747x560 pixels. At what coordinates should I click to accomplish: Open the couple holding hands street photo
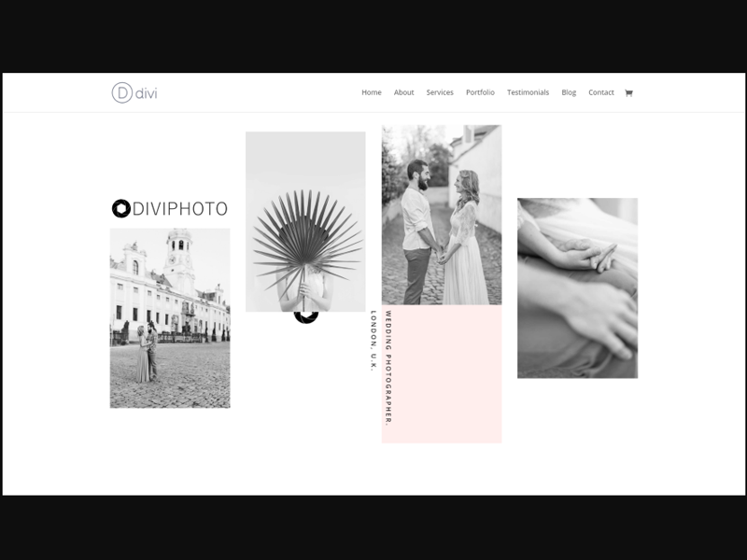[x=442, y=215]
